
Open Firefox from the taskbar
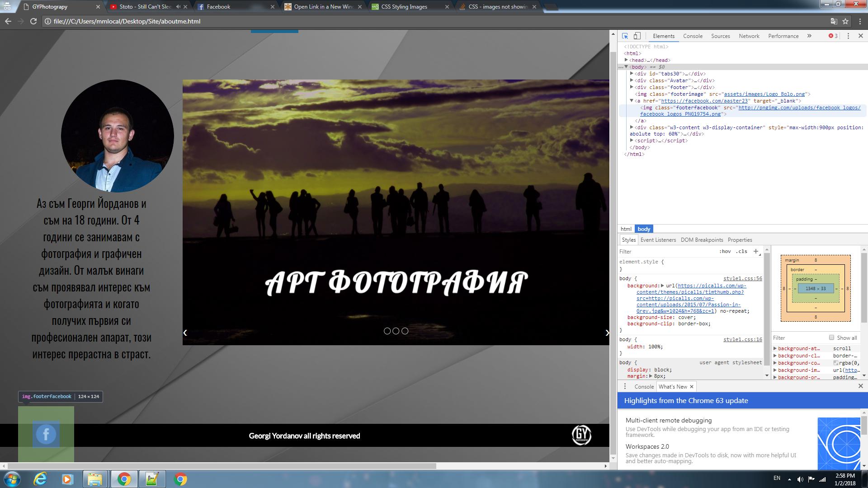pos(40,479)
